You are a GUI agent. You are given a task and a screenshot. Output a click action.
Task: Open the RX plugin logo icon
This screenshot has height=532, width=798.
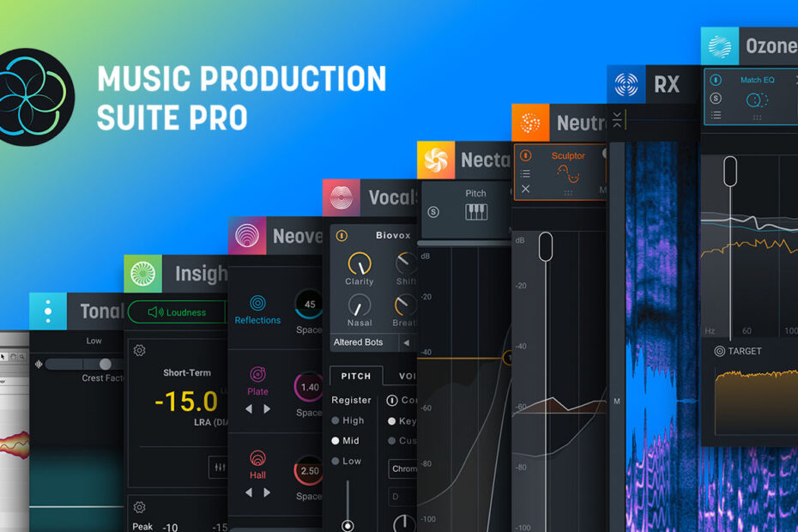click(x=626, y=84)
